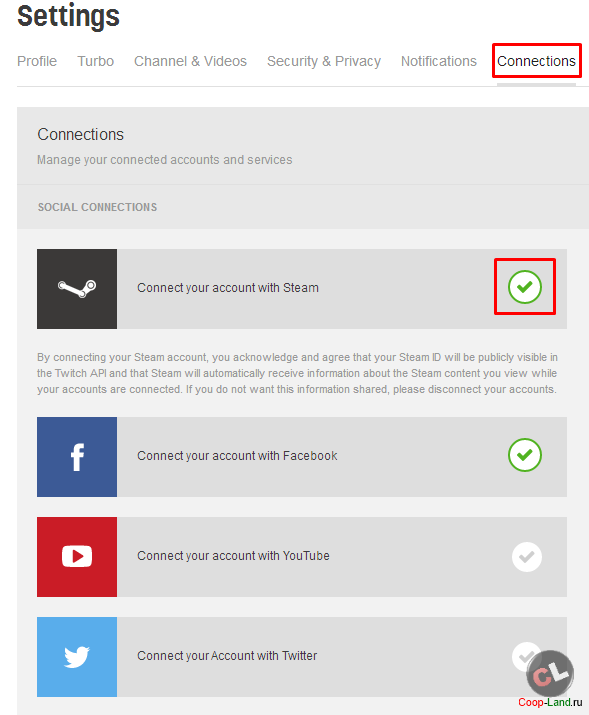The height and width of the screenshot is (715, 589).
Task: Click 'Connect your Account with Twitter' text
Action: [227, 656]
